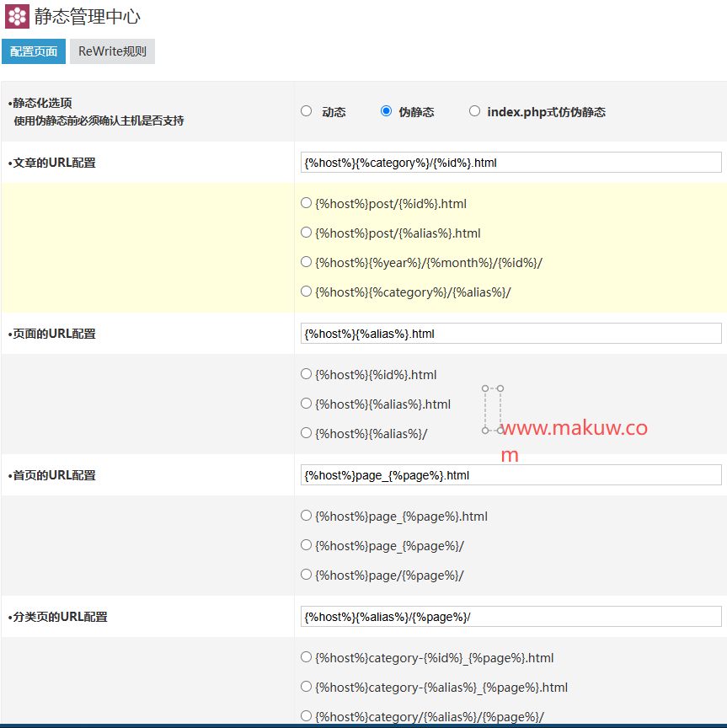The width and height of the screenshot is (727, 728).
Task: Select {%host%}page_{%page%}.html homepage radio option
Action: tap(306, 516)
